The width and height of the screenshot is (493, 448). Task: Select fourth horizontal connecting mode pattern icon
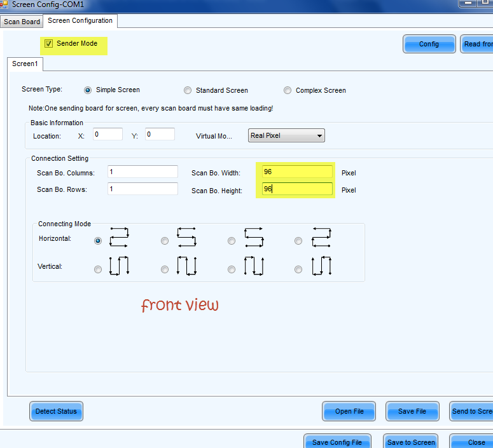point(321,238)
